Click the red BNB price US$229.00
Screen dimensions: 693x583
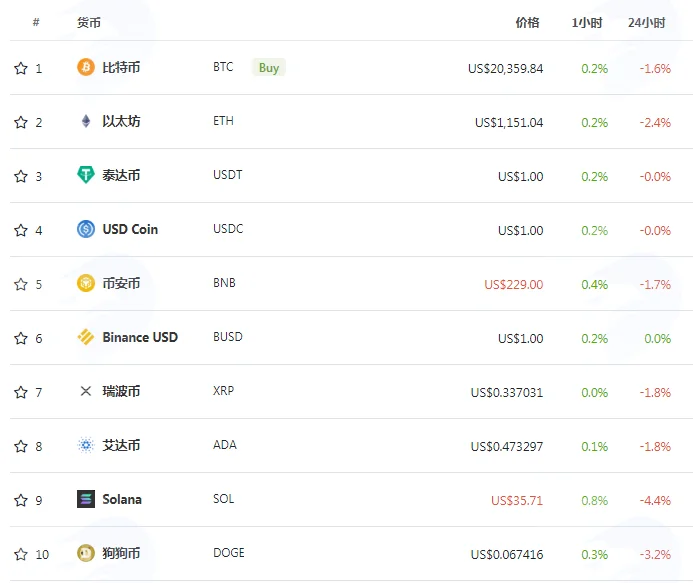coord(514,284)
